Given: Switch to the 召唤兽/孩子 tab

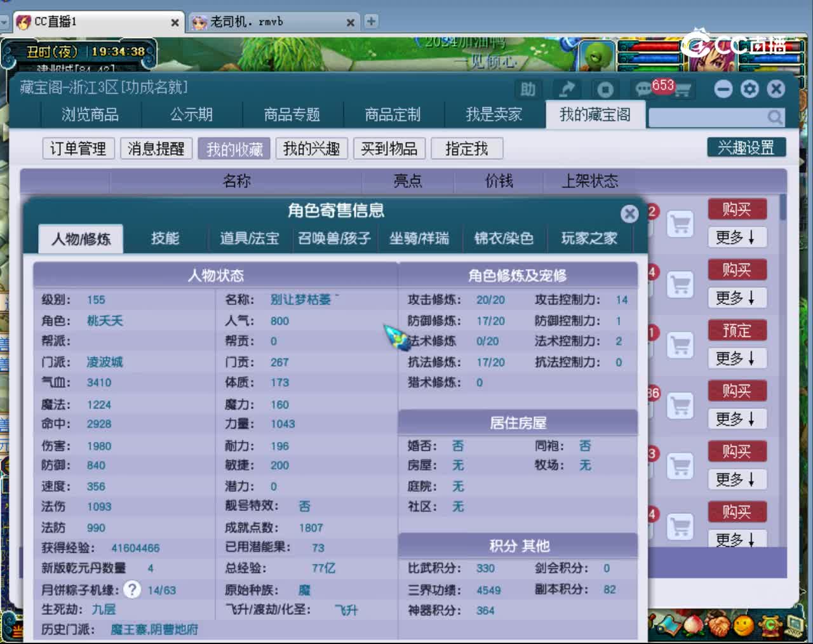Looking at the screenshot, I should tap(335, 238).
